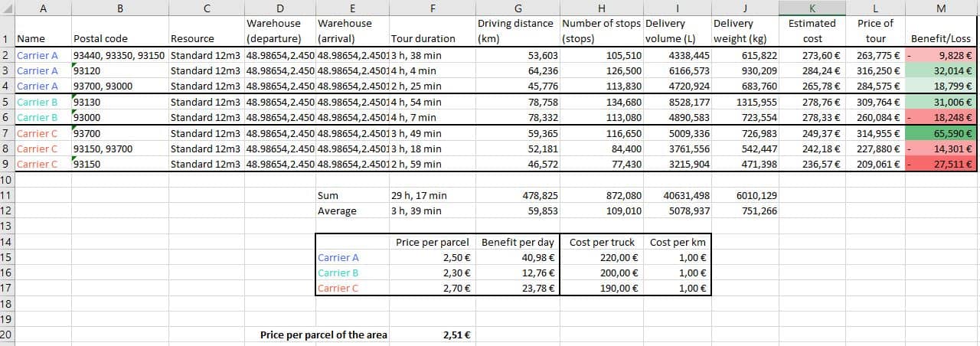Click the 'Number of stops' header cell

click(601, 31)
